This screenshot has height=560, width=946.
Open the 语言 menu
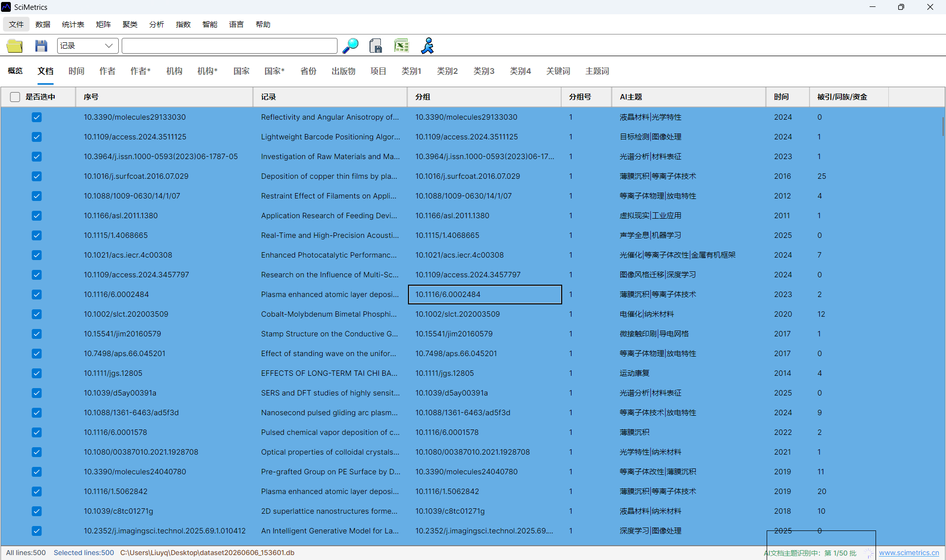(236, 24)
